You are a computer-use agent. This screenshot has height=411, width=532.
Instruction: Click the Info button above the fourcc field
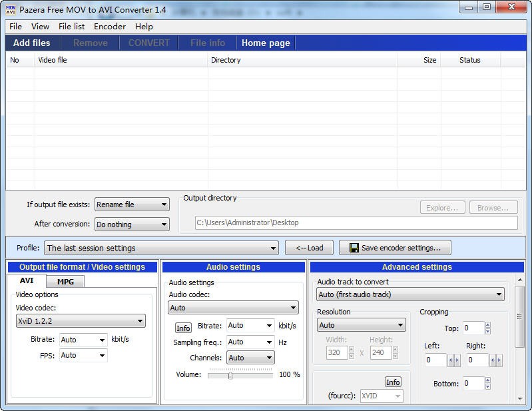(393, 382)
